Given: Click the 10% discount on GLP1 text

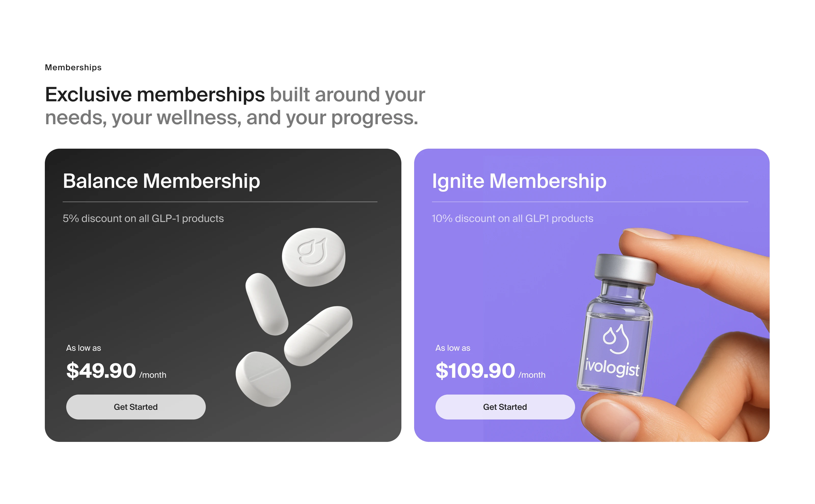Looking at the screenshot, I should [512, 219].
